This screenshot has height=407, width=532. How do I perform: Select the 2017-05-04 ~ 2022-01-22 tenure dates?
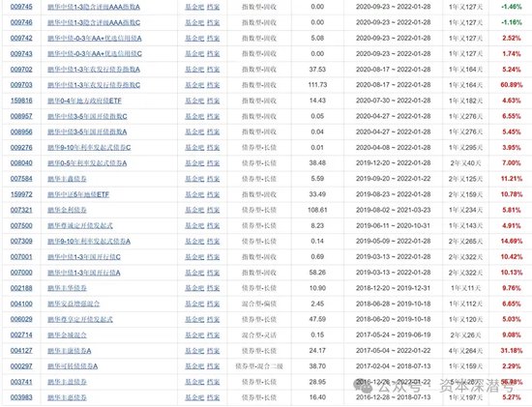point(394,350)
